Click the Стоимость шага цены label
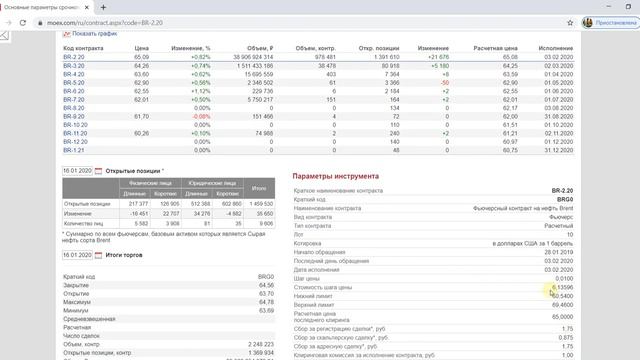Screen dimensions: 640x360 pos(322,287)
